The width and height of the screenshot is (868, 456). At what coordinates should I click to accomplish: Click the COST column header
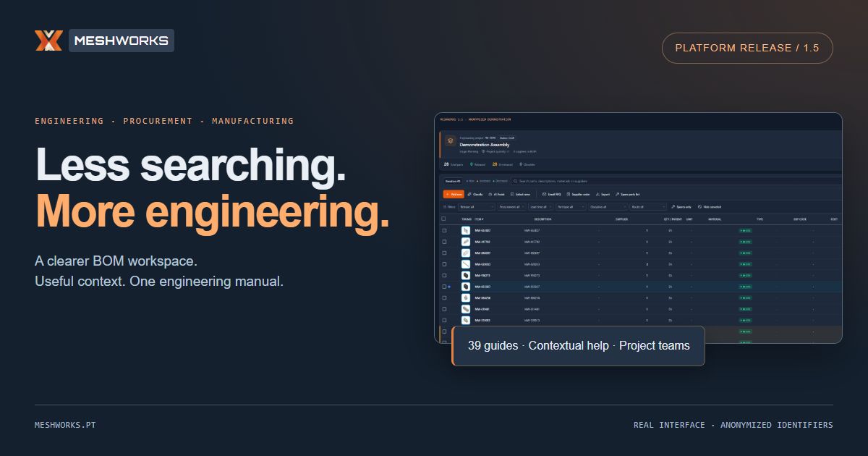[x=834, y=219]
